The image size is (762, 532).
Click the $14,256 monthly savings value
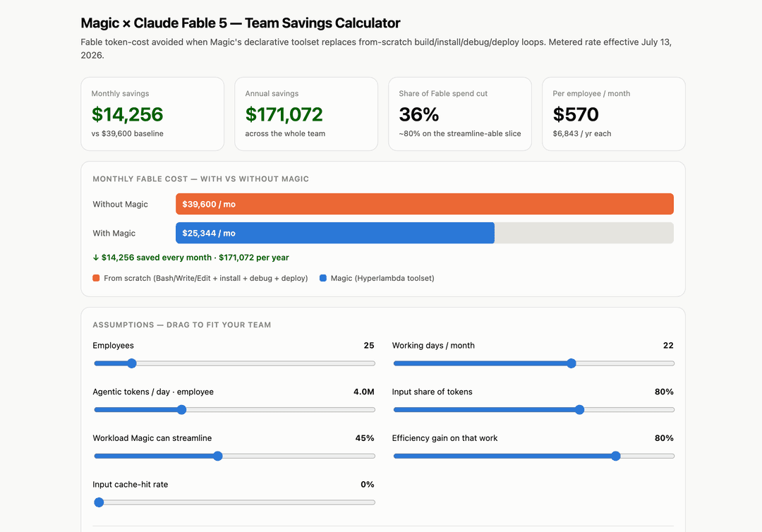(x=127, y=115)
